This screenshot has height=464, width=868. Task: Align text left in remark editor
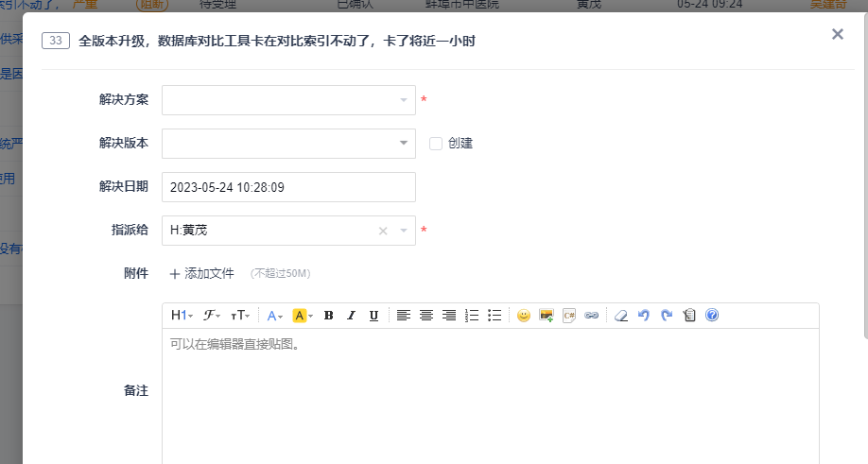click(404, 316)
